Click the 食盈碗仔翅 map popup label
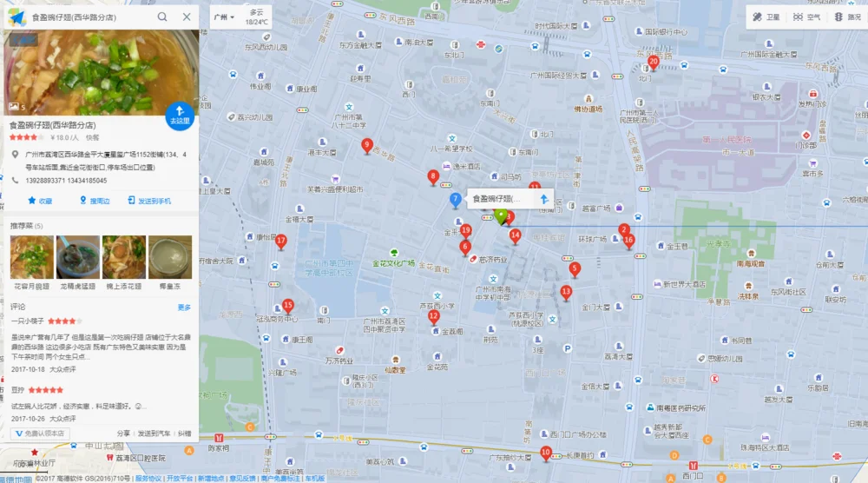 click(x=496, y=199)
